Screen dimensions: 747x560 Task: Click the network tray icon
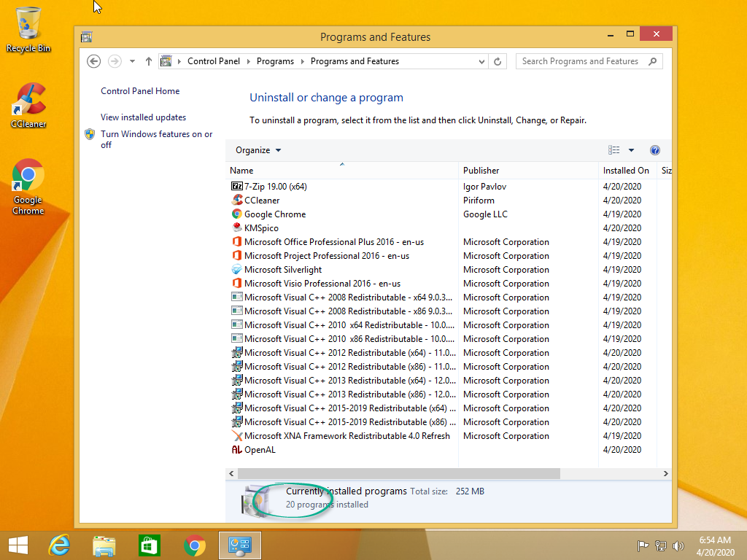pos(661,545)
